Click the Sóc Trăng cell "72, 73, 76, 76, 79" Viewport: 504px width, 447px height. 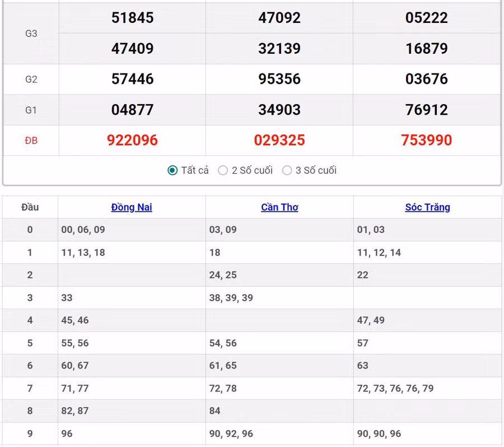[x=395, y=388]
